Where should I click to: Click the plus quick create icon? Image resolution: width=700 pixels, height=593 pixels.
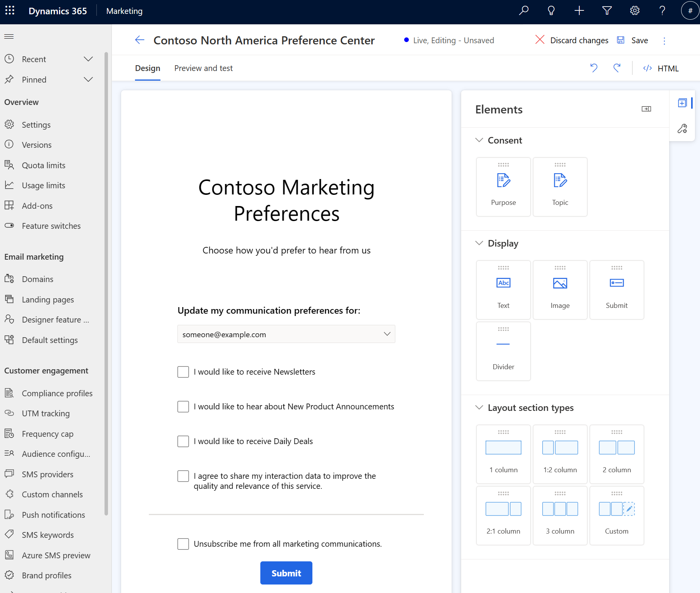(x=579, y=11)
